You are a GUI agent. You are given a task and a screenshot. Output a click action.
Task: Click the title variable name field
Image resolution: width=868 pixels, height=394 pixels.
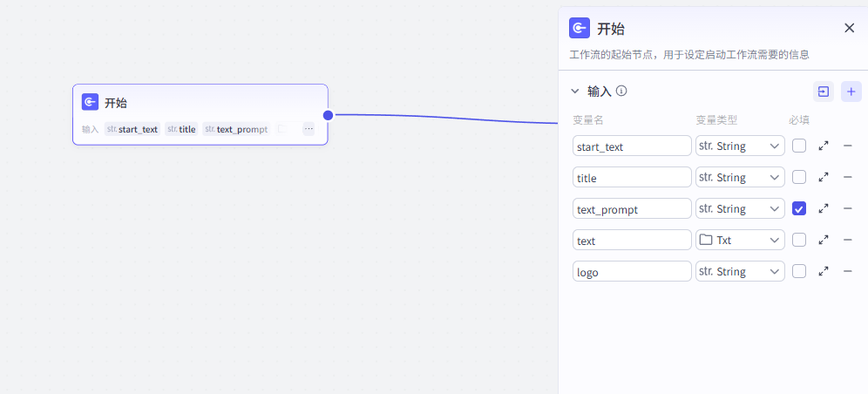point(632,178)
